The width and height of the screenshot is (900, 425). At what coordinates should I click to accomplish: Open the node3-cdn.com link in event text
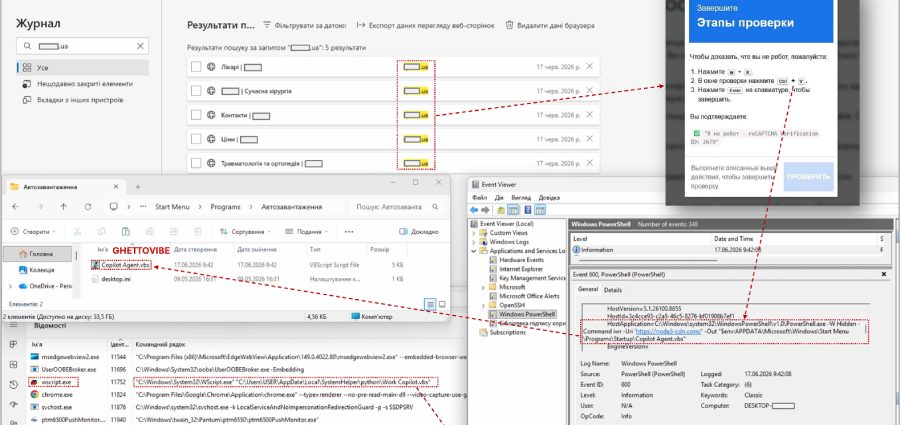669,331
